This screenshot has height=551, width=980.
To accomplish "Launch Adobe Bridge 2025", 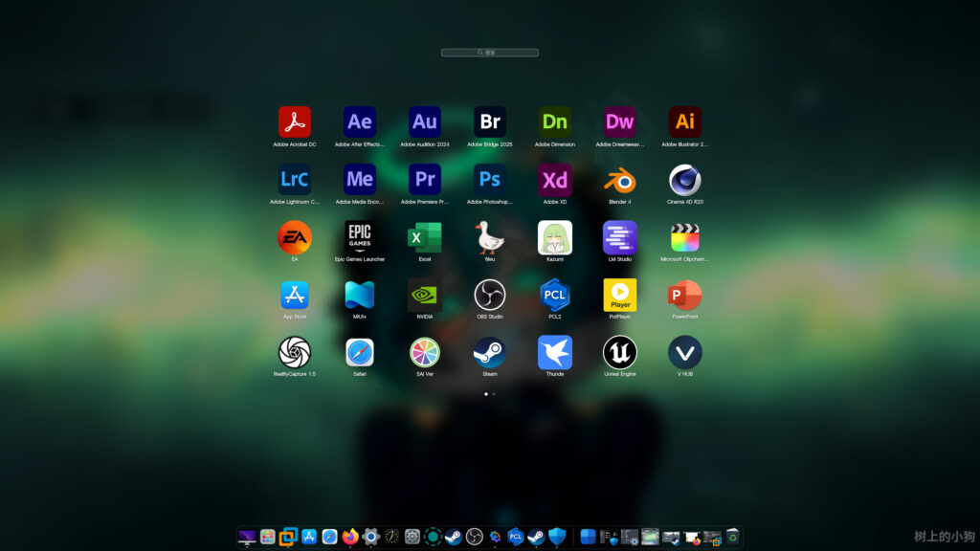I will click(x=489, y=121).
